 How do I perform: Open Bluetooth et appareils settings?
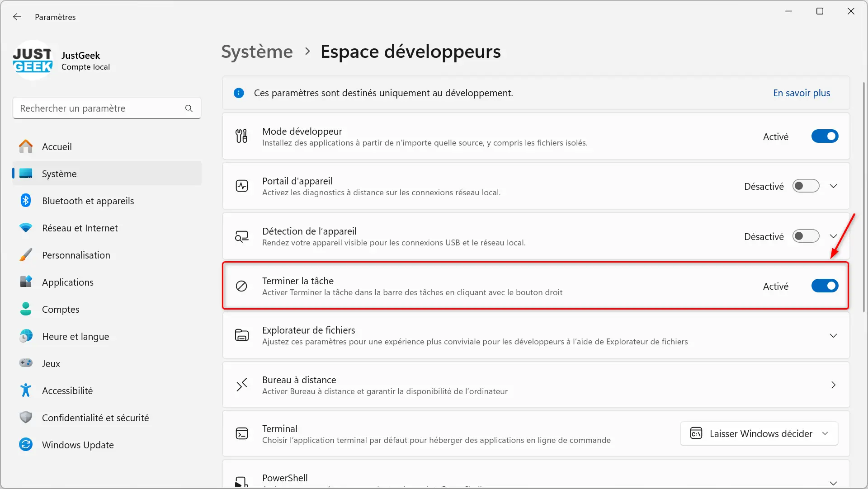pyautogui.click(x=107, y=201)
